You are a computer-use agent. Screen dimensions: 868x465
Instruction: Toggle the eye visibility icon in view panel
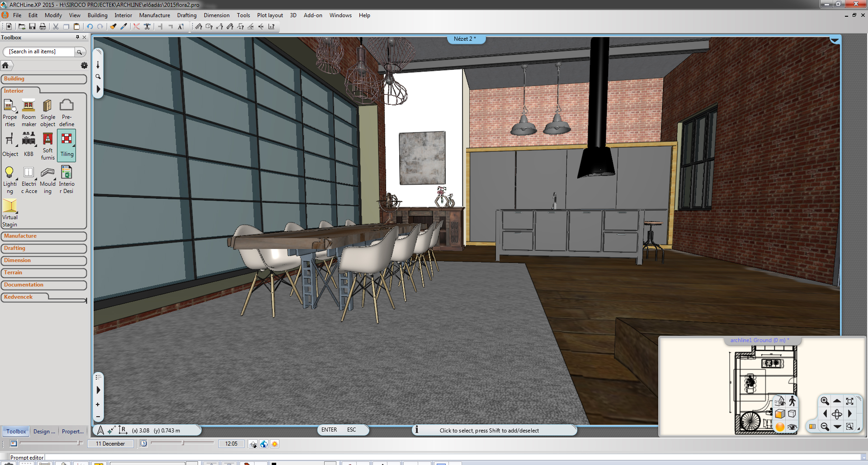[x=792, y=427]
